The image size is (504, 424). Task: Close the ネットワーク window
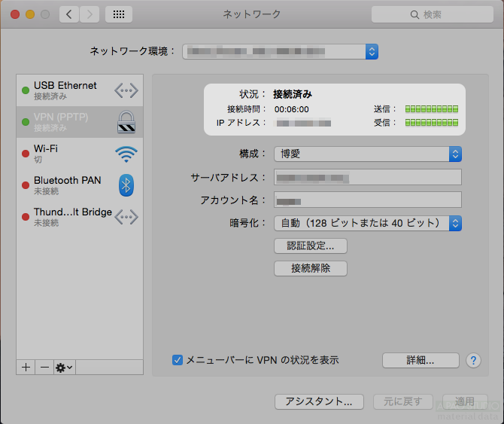(15, 14)
